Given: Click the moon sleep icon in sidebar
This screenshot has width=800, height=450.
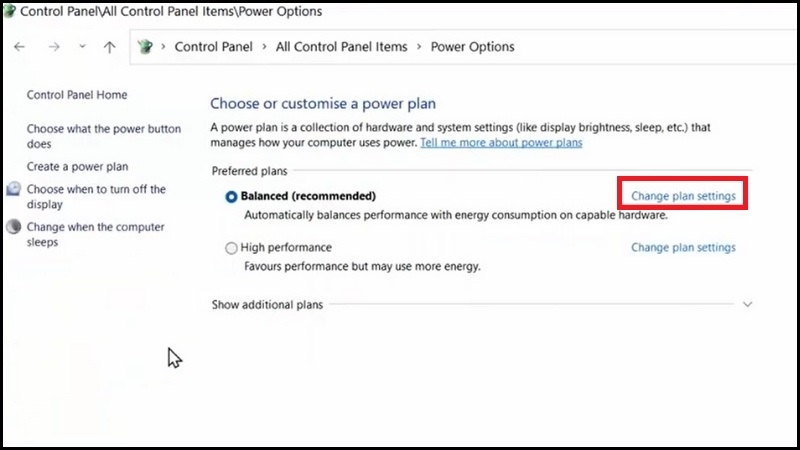Looking at the screenshot, I should pos(14,227).
